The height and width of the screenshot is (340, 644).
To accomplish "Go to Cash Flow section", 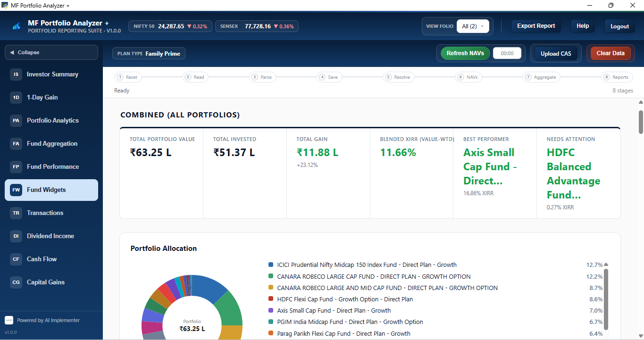I will (x=51, y=259).
